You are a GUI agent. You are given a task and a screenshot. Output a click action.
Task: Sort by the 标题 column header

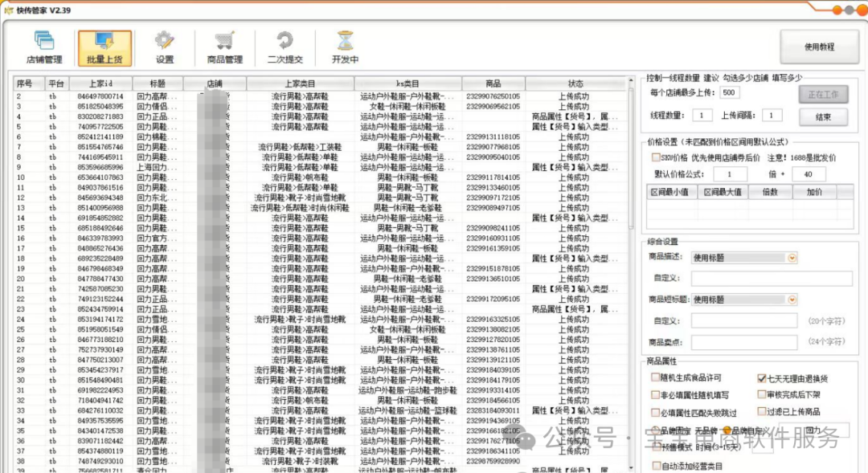tap(158, 84)
